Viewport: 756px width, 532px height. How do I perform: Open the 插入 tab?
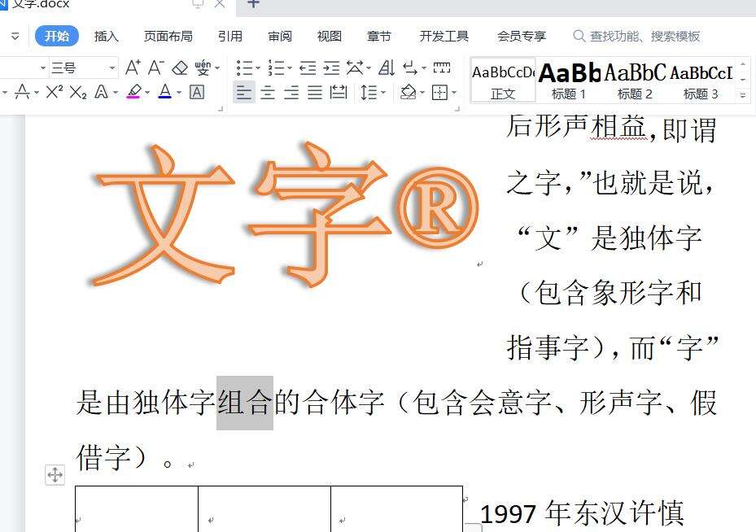coord(106,36)
